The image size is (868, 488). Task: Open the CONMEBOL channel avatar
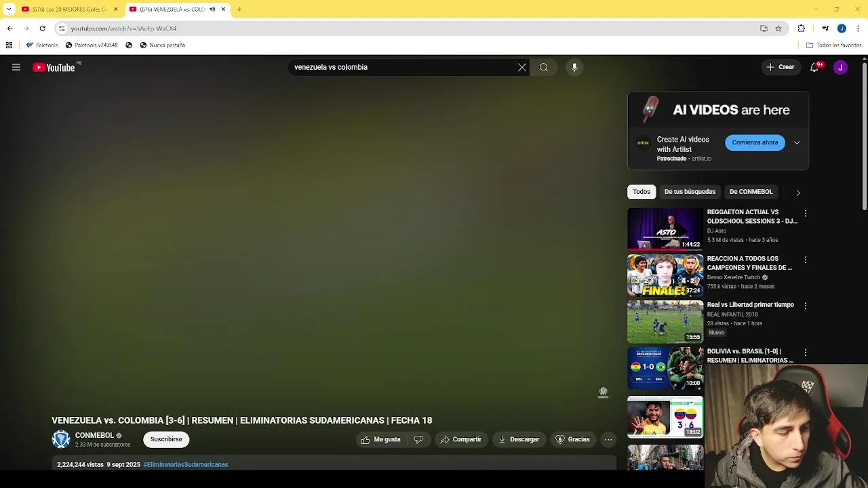point(61,439)
